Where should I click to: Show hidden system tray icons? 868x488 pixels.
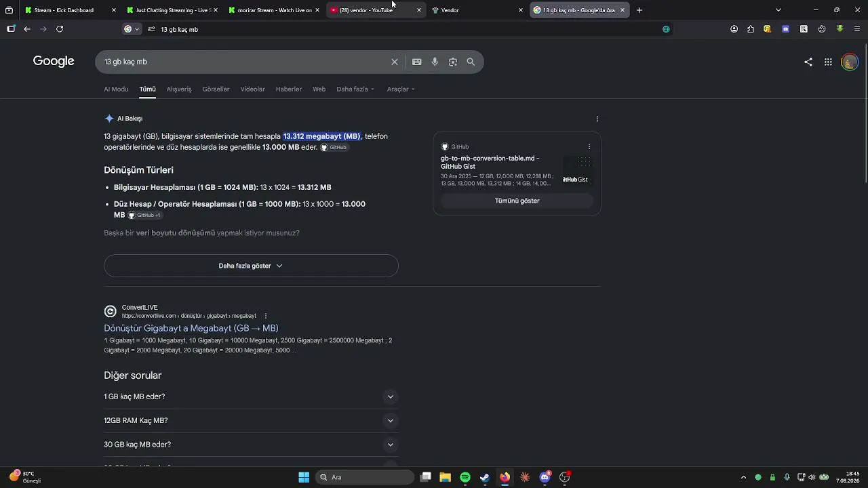[x=743, y=477]
